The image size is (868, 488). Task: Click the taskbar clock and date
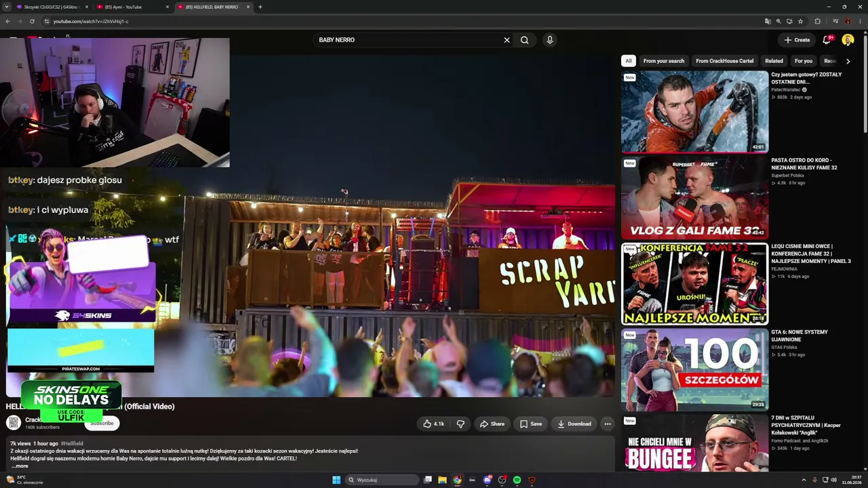(851, 480)
